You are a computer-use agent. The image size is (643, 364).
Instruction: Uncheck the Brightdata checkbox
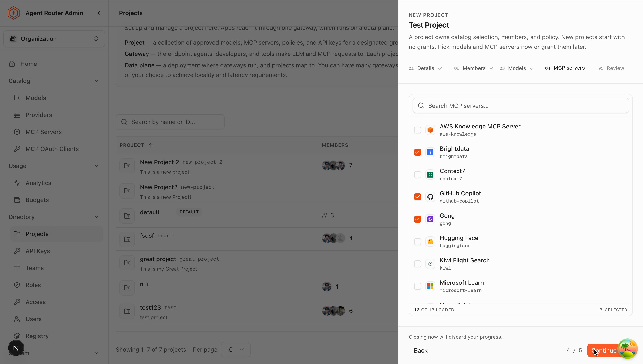[417, 152]
